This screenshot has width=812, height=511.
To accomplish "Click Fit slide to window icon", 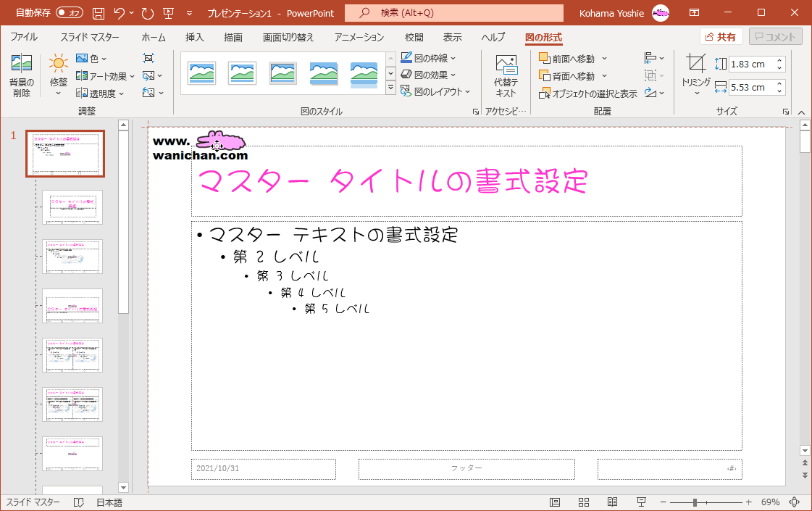I will point(795,502).
